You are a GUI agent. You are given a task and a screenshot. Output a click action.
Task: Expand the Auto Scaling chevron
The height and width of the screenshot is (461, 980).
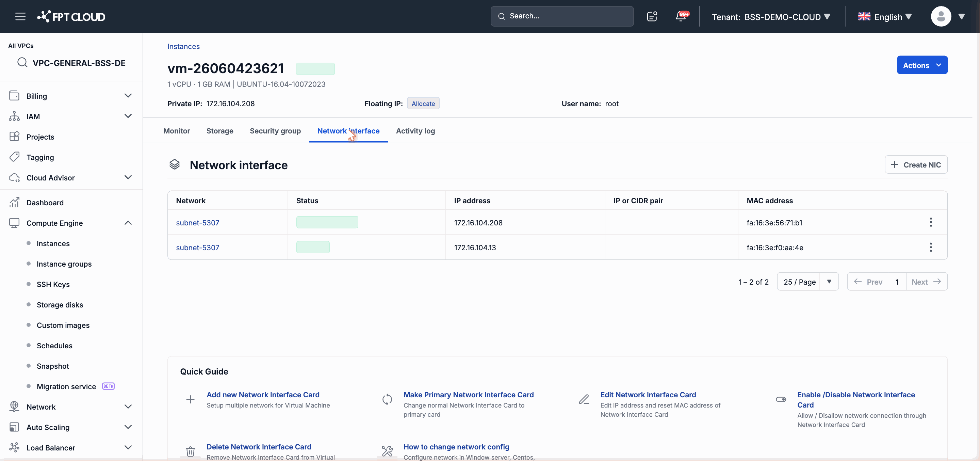point(128,427)
